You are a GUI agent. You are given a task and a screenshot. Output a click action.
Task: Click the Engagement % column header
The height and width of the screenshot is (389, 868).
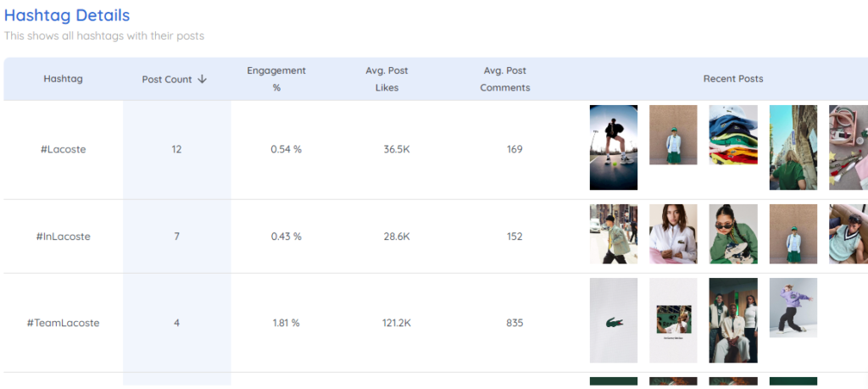coord(276,79)
